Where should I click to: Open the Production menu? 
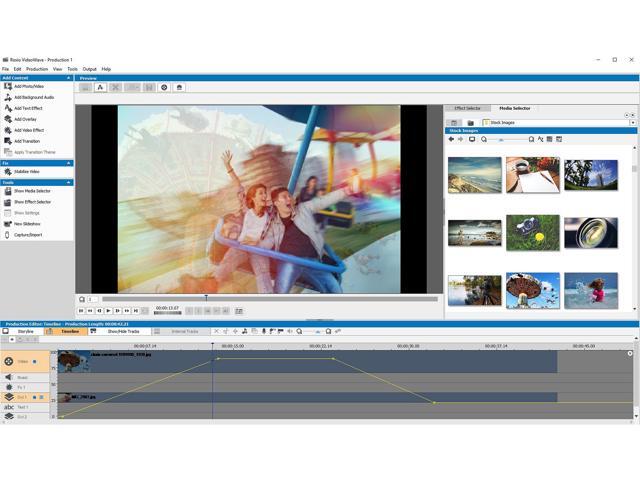pos(37,69)
